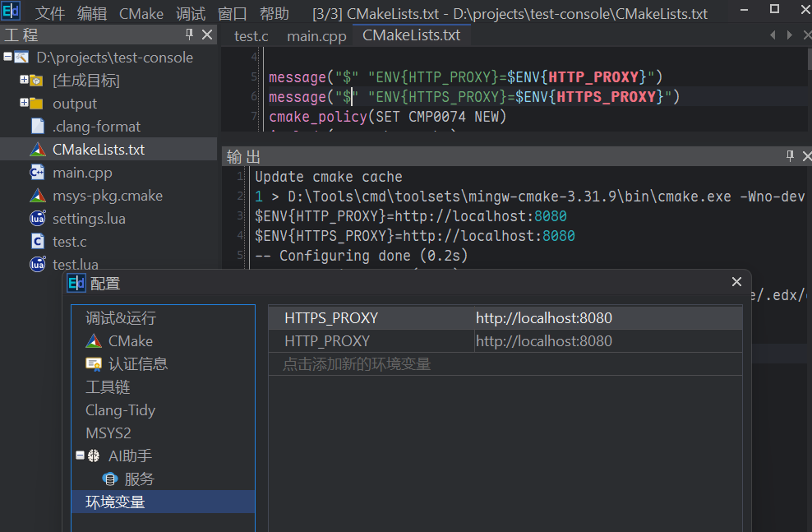The width and height of the screenshot is (812, 532).
Task: Collapse the D:\projects\test-console root node
Action: click(x=7, y=58)
